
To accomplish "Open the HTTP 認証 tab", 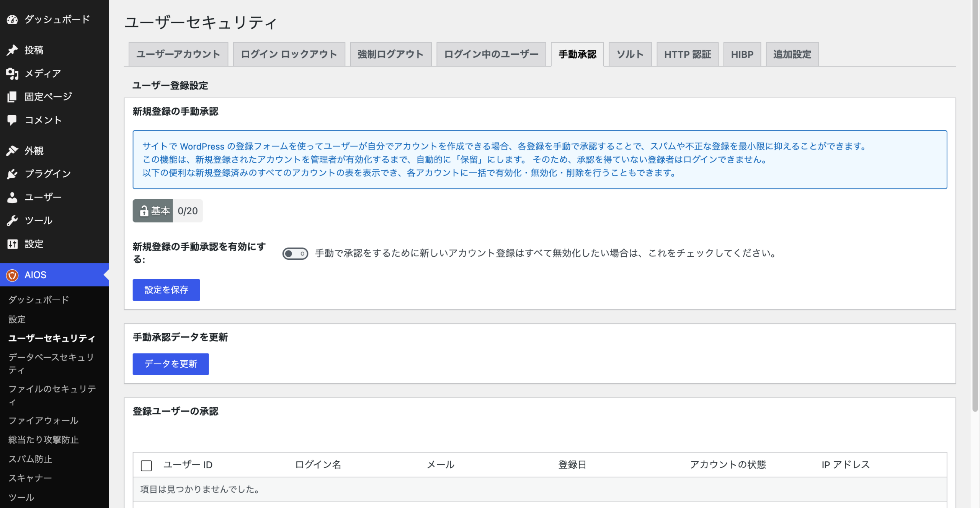I will click(688, 54).
